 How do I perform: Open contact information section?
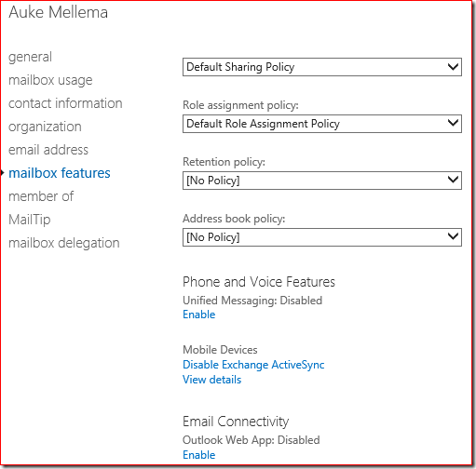pos(65,103)
